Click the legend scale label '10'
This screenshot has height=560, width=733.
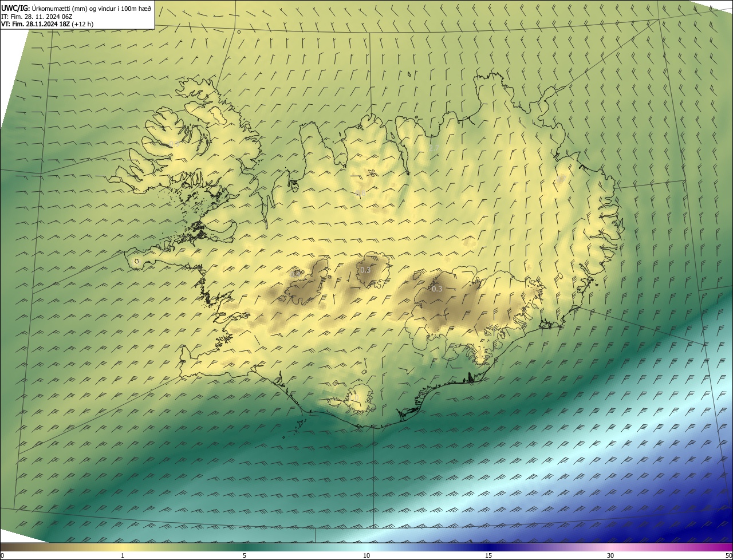click(x=366, y=555)
